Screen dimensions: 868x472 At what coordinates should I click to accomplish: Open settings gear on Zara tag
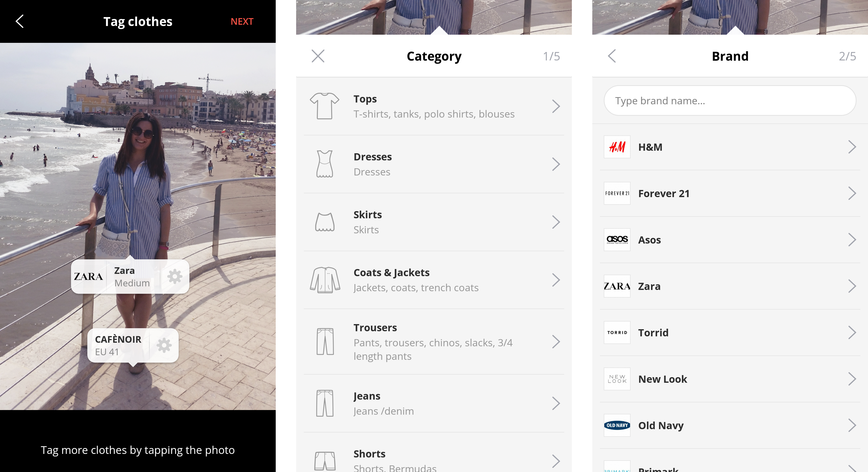175,276
